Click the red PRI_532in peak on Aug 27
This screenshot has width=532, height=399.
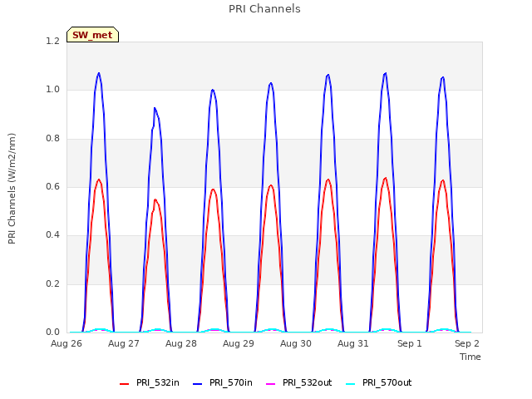(x=155, y=199)
